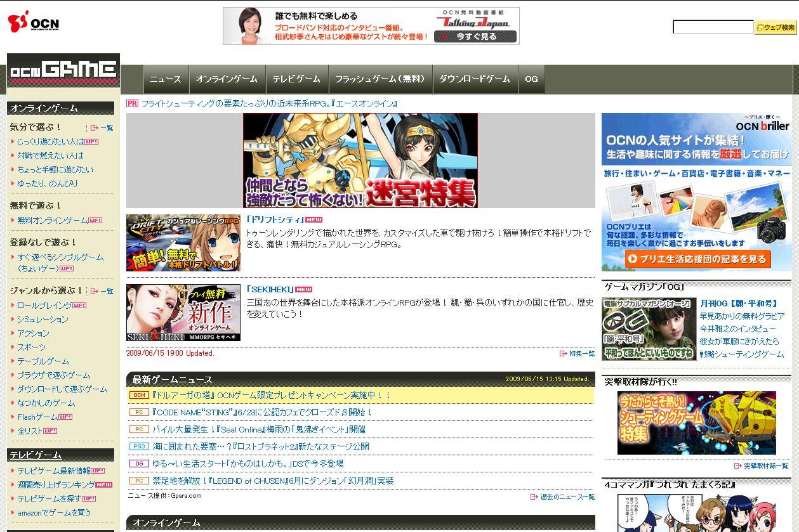Image resolution: width=799 pixels, height=532 pixels.
Task: Open amazonでゲームを買う link
Action: click(x=54, y=512)
